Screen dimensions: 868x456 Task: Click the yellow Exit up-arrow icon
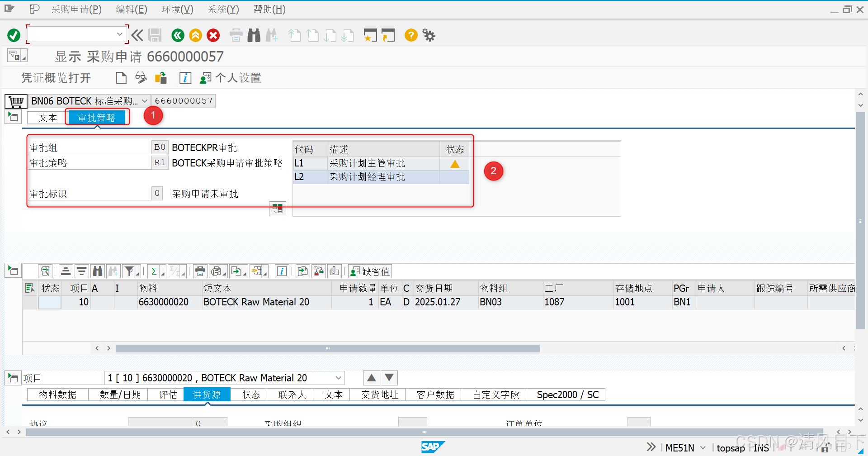tap(195, 35)
